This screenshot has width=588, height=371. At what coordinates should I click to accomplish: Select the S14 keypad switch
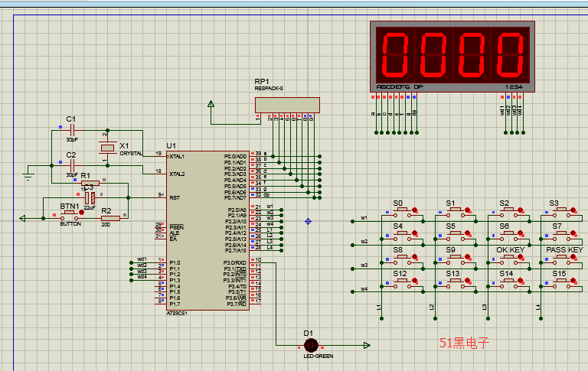(x=509, y=283)
